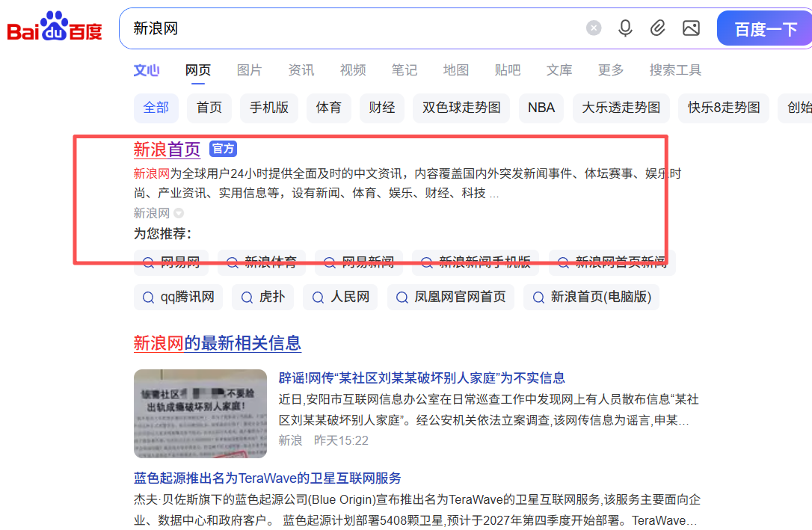Clear the search box text
The width and height of the screenshot is (812, 530).
tap(594, 28)
